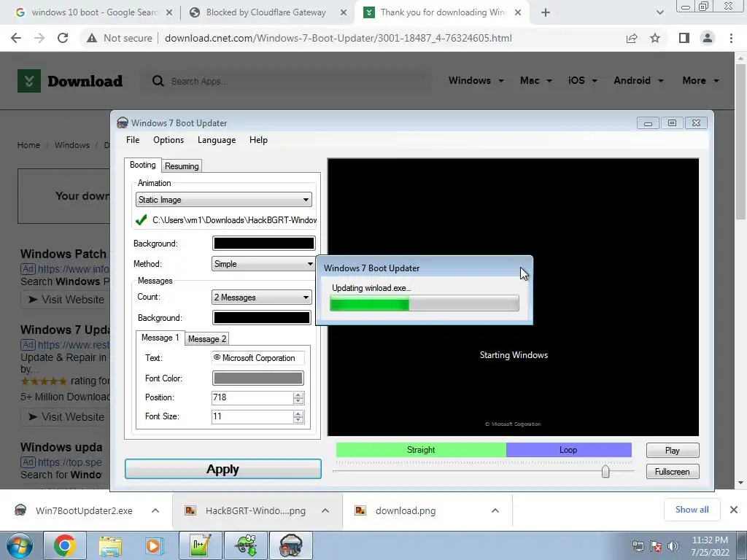Open File Explorer folder taskbar icon
Screen dimensions: 747x560
point(110,545)
